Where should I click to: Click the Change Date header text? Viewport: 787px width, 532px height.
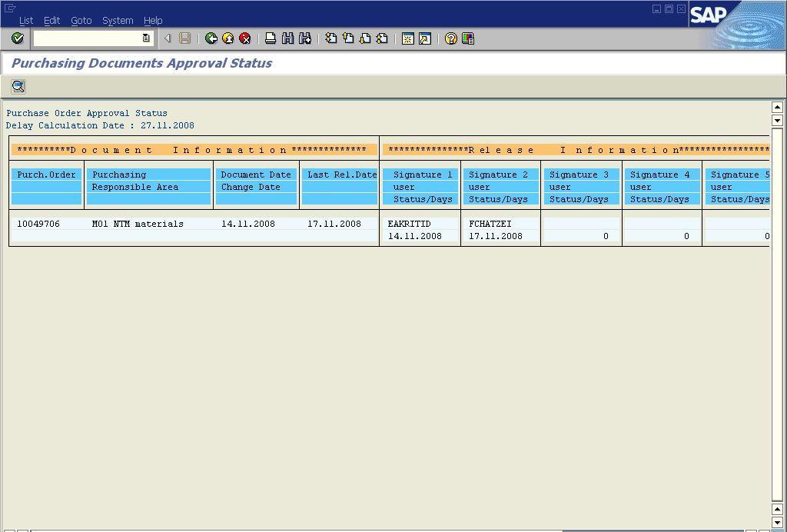click(x=251, y=187)
